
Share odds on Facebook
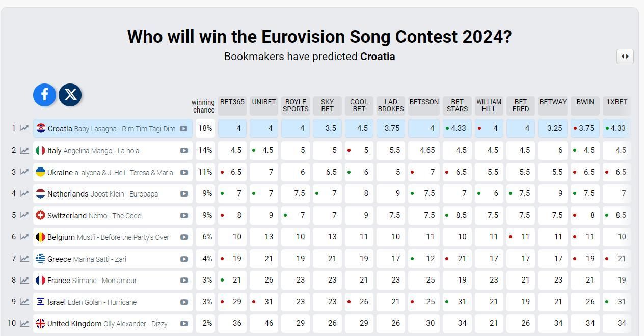[45, 95]
